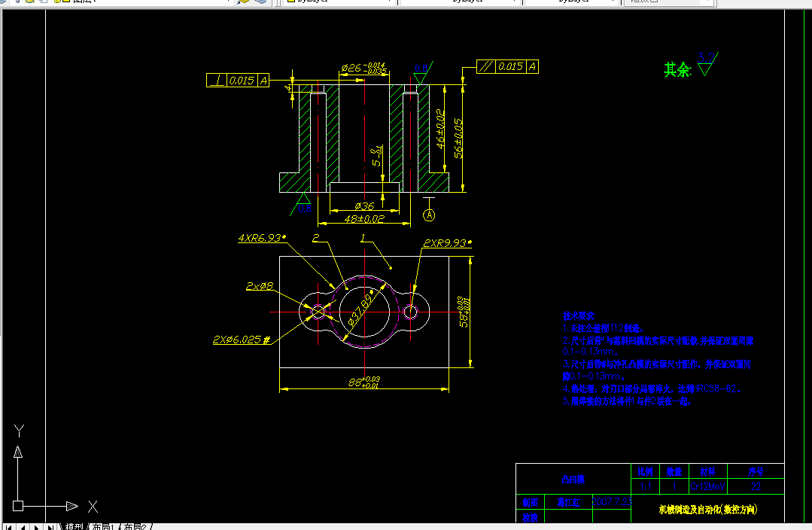Open the 布局2 layout tab
Image resolution: width=812 pixels, height=530 pixels.
pos(135,526)
